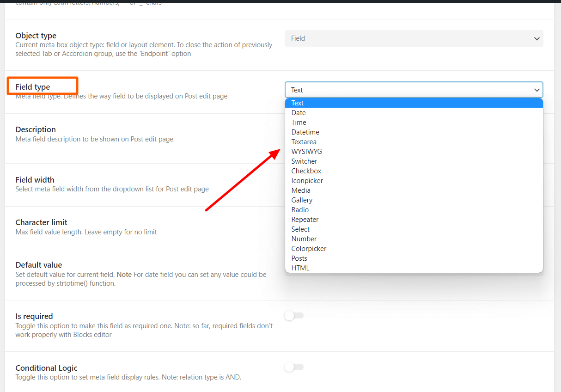The height and width of the screenshot is (392, 561).
Task: Set field type to Posts
Action: [x=414, y=258]
